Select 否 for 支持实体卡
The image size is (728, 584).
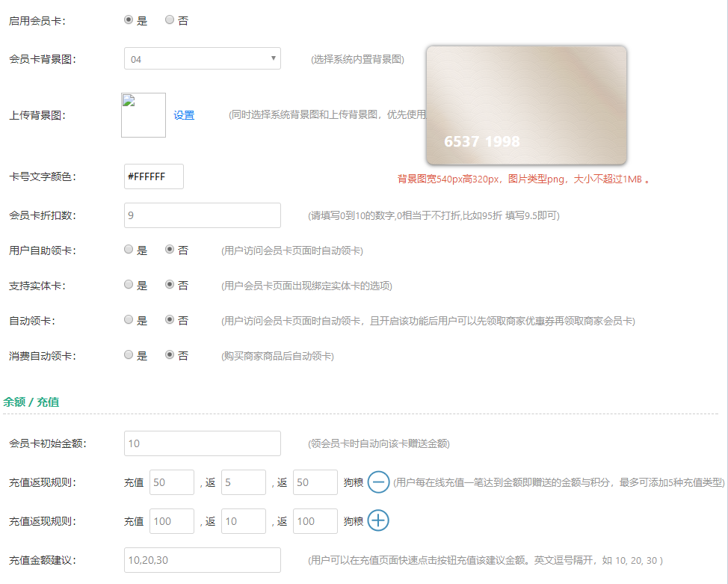point(170,284)
